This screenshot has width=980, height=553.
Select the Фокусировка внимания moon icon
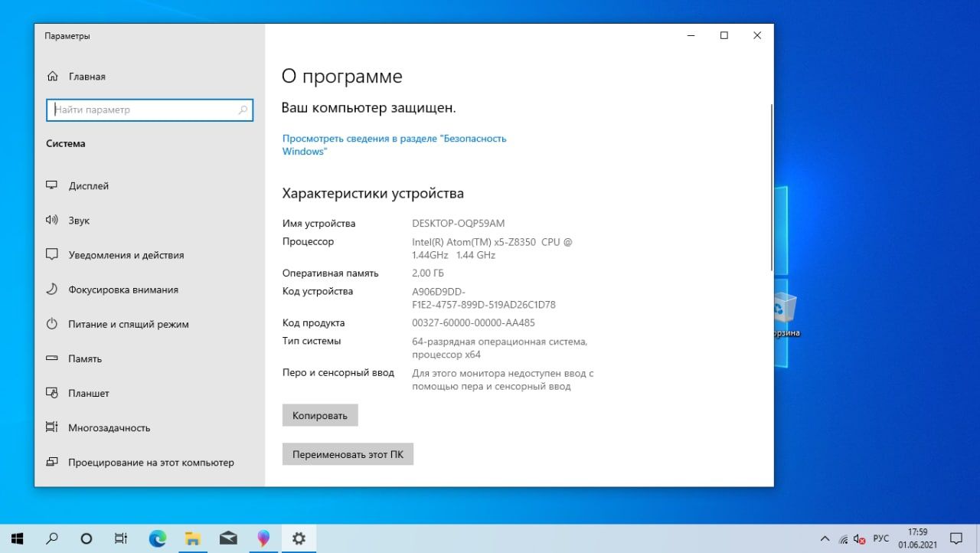[x=52, y=290]
